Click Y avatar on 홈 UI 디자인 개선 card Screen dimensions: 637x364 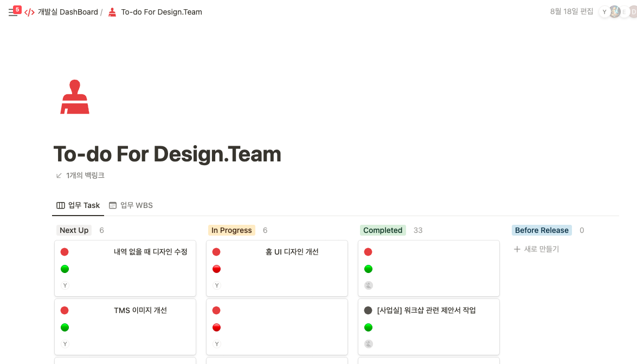(217, 285)
